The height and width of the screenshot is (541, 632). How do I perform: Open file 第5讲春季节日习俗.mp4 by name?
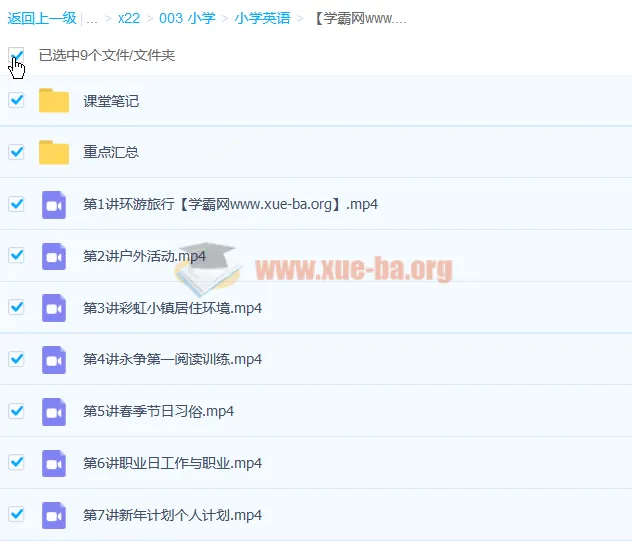pyautogui.click(x=172, y=411)
